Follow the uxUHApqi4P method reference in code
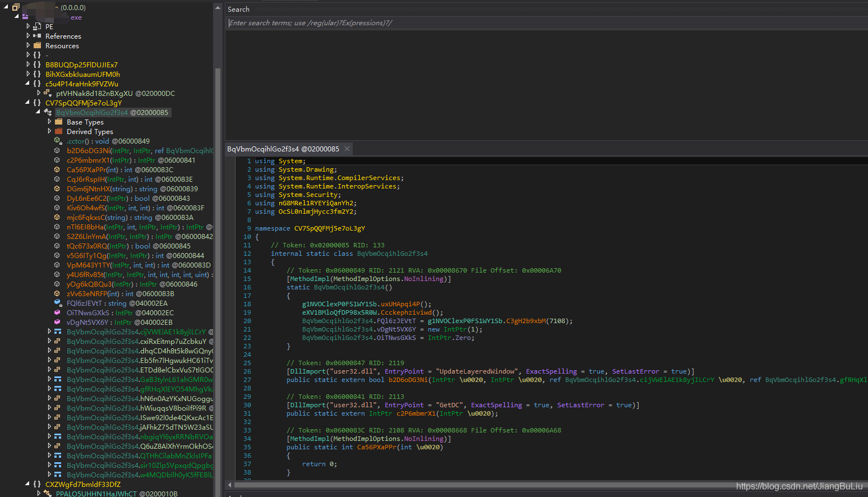The image size is (868, 497). coord(400,304)
